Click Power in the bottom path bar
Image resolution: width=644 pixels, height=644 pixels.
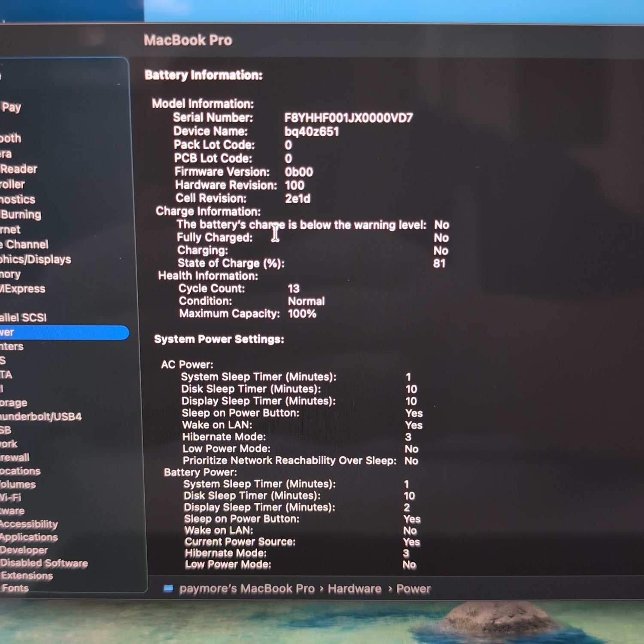coord(413,589)
